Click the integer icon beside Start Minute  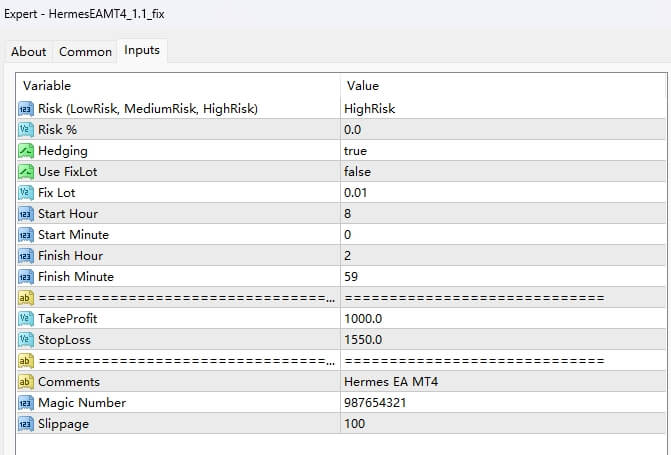point(26,235)
